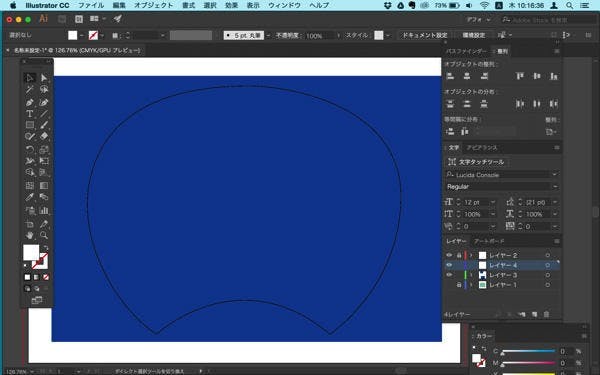
Task: Open スタイル graphic style dropdown arrow
Action: point(388,36)
